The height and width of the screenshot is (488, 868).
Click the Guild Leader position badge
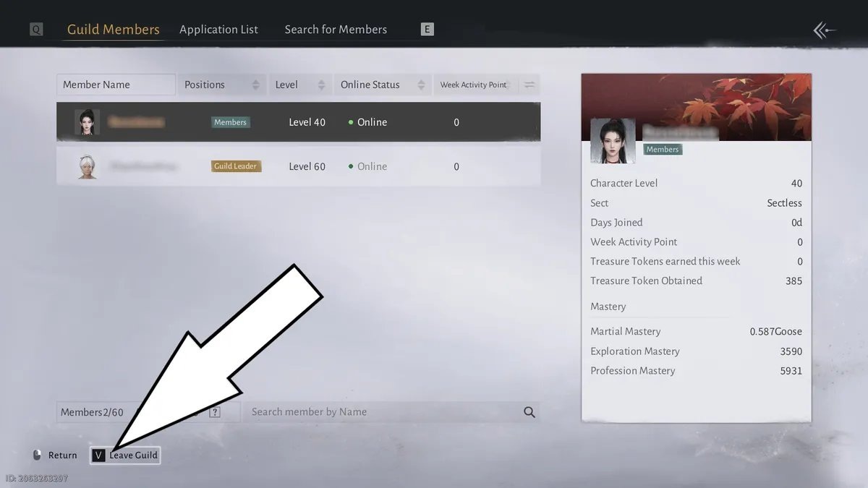[236, 166]
